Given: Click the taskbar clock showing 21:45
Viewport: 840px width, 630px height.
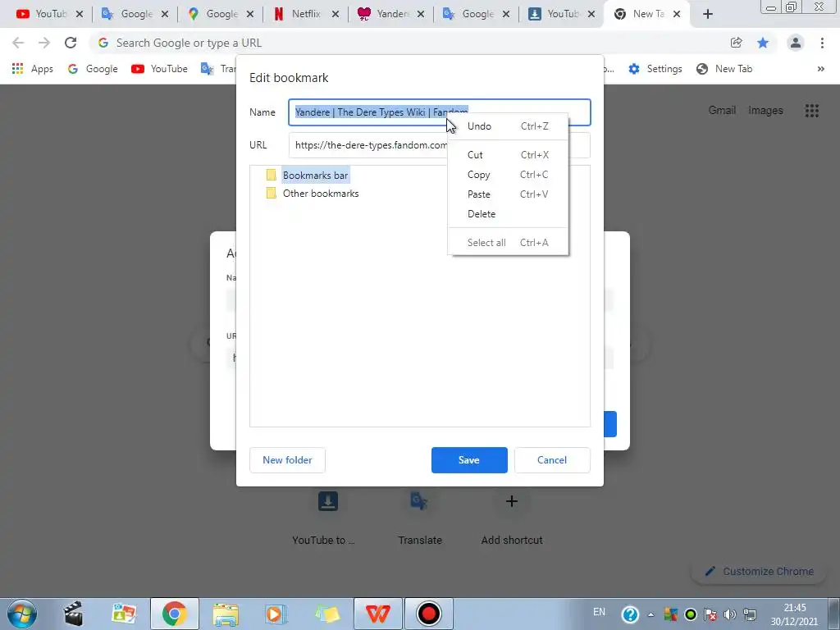Looking at the screenshot, I should (x=794, y=614).
